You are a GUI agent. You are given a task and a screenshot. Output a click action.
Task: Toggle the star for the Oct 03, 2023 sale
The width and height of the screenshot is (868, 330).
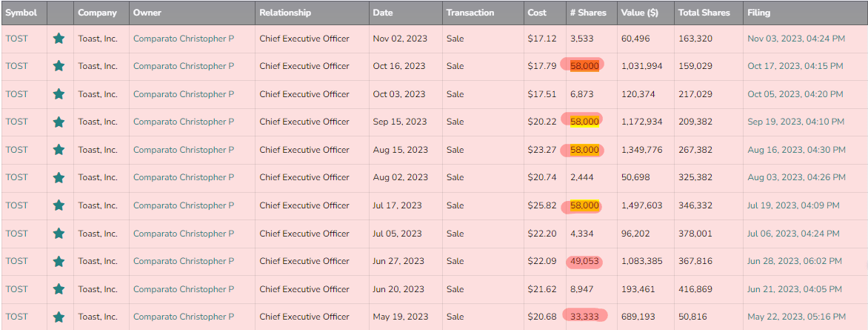(59, 94)
